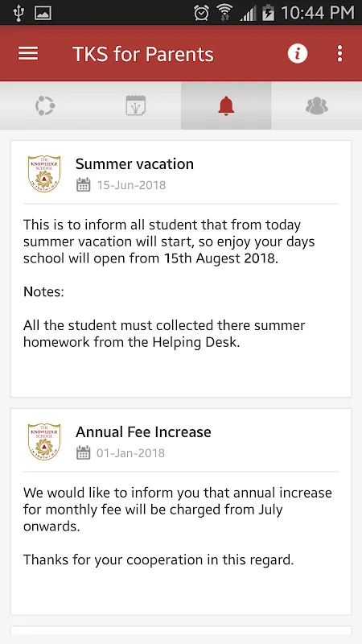
Task: Tap the TKS for Parents title
Action: [x=143, y=54]
